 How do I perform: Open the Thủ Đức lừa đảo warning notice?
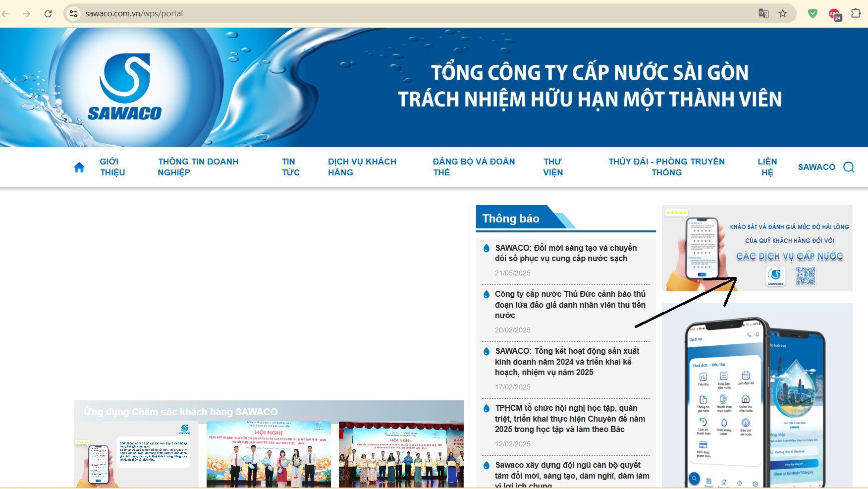[570, 305]
